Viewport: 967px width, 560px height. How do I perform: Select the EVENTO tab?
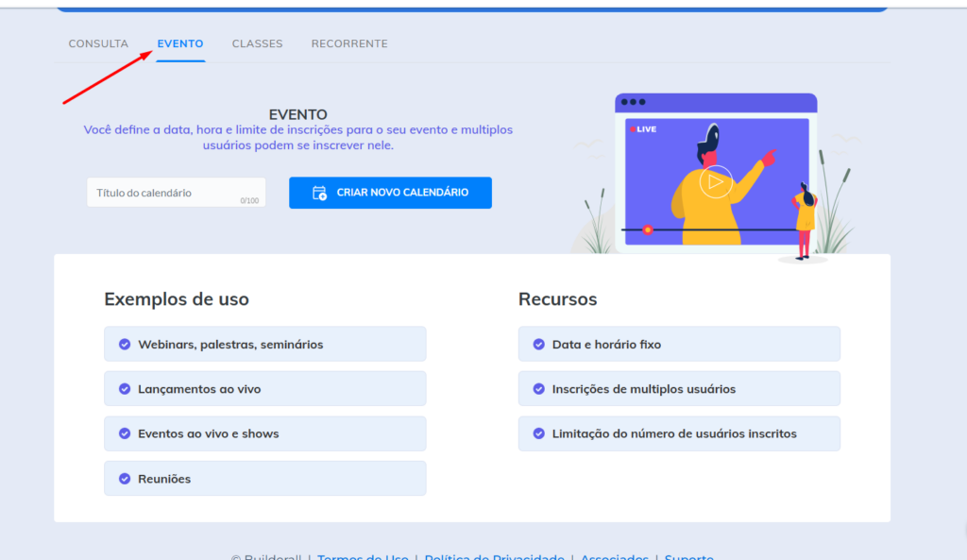[x=180, y=43]
